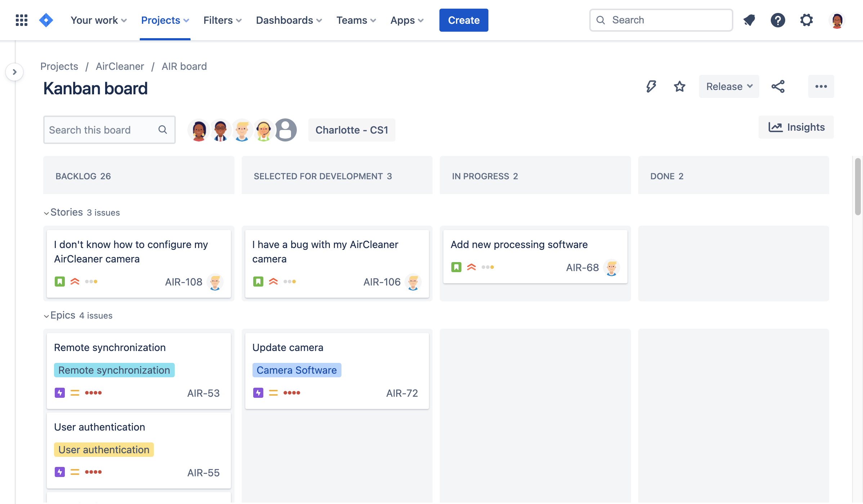Click the grid/apps launcher icon
863x504 pixels.
click(x=22, y=20)
